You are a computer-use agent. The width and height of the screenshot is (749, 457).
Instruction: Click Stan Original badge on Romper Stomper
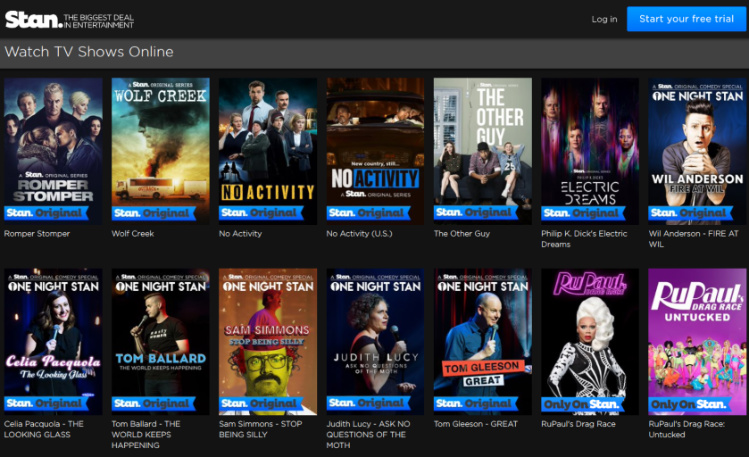[46, 213]
